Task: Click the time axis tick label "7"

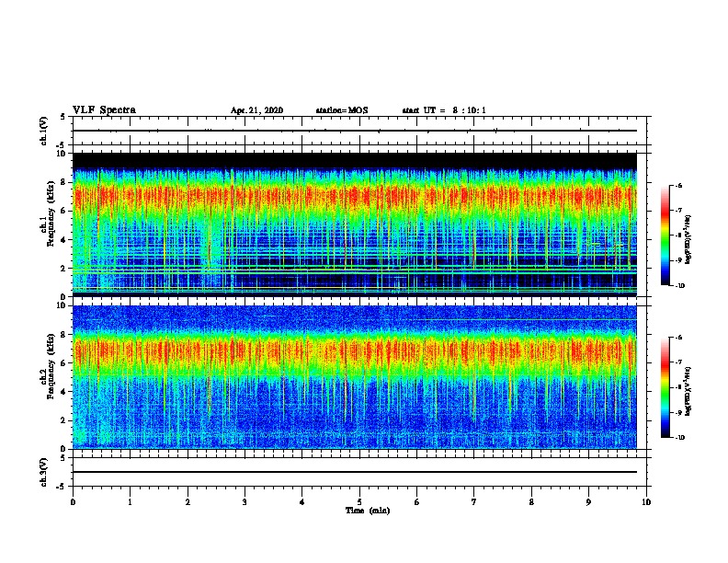Action: click(474, 502)
